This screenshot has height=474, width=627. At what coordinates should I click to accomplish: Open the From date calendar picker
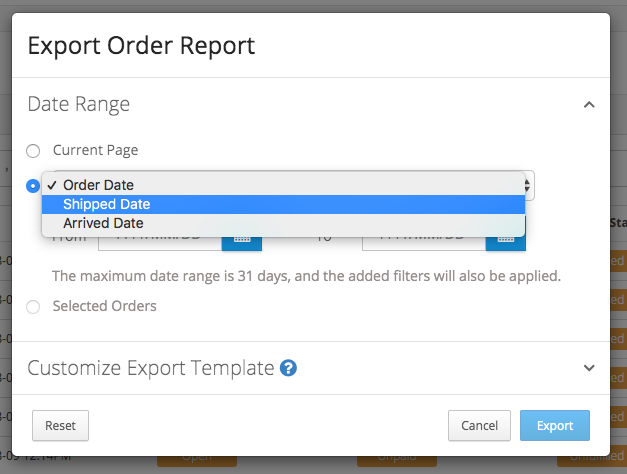pyautogui.click(x=242, y=242)
